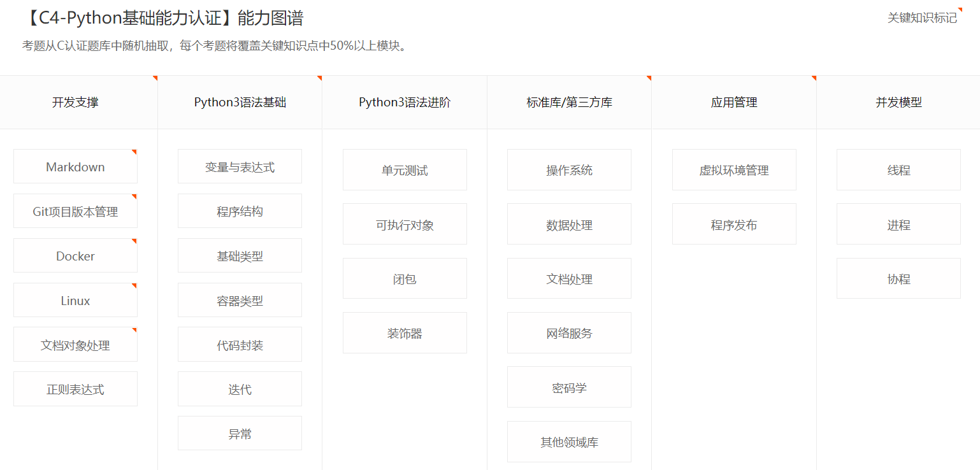
Task: Open the 并发模型 column header
Action: (x=898, y=102)
